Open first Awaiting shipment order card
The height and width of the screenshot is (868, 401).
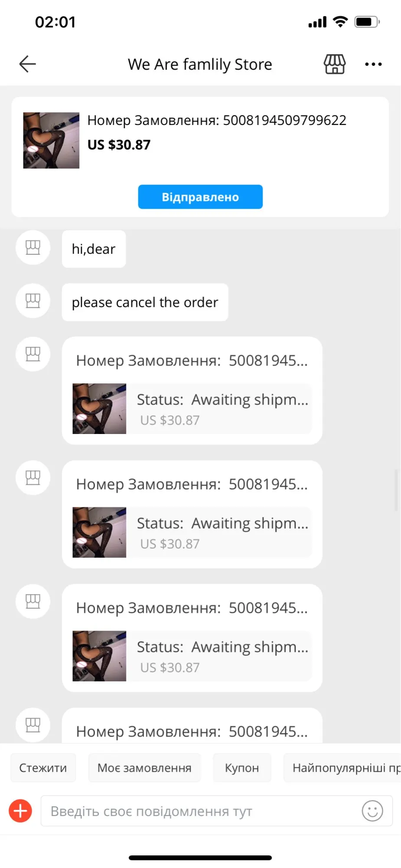coord(192,391)
